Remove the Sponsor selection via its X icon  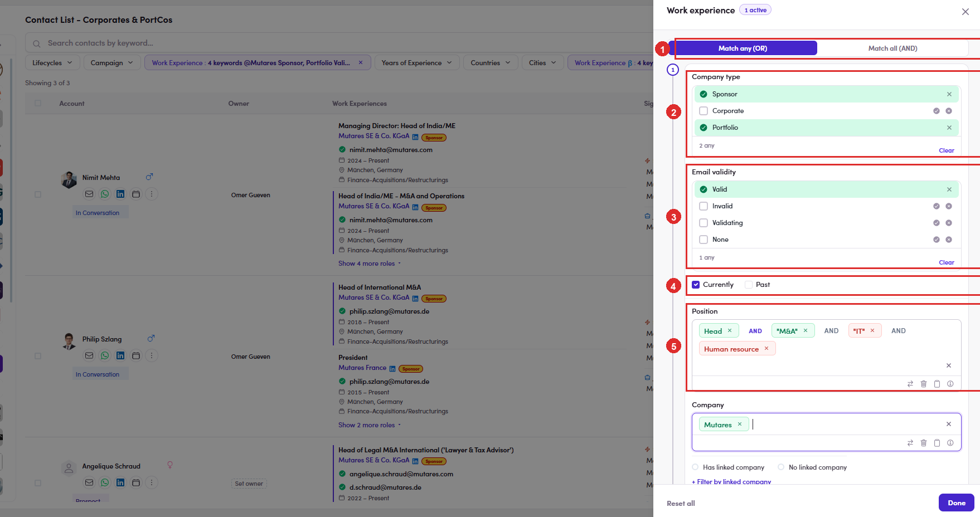tap(949, 94)
